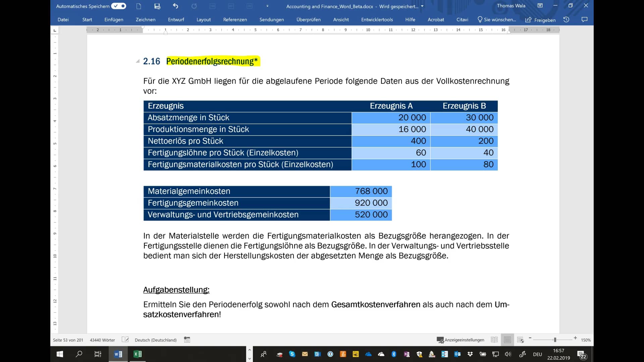Viewport: 644px width, 362px height.
Task: Open the document title save-location dropdown
Action: click(422, 6)
